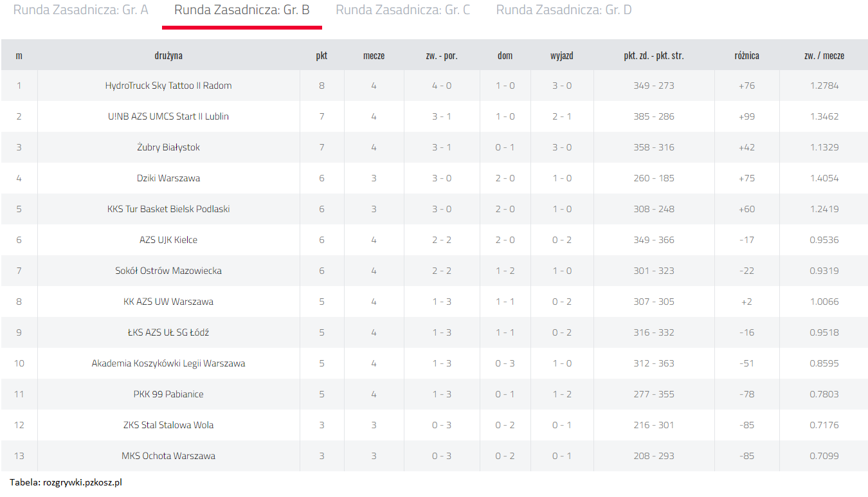Screen dimensions: 868x497
Task: Select Akademia Koszykówki Legii Warszawa
Action: 168,363
